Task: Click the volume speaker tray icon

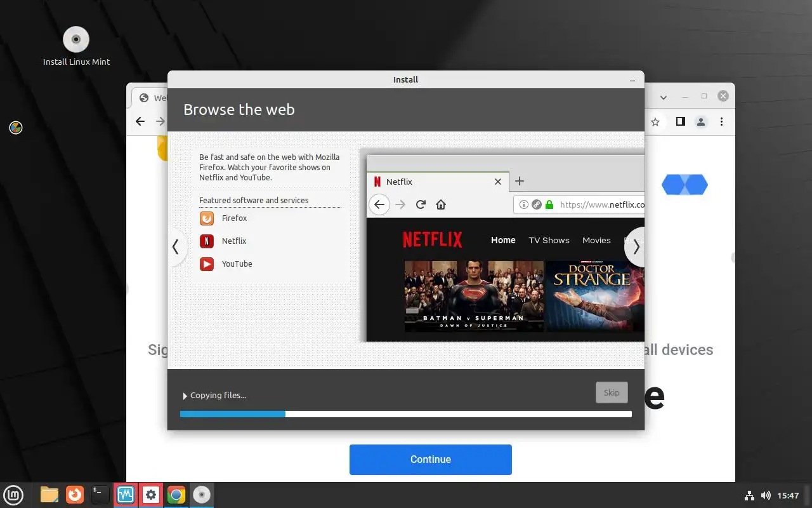Action: pyautogui.click(x=766, y=495)
